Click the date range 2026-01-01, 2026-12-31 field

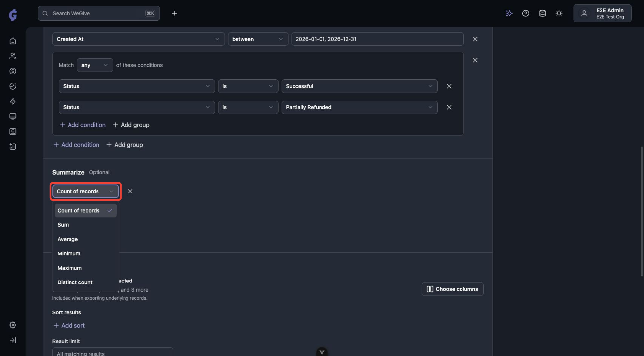378,39
